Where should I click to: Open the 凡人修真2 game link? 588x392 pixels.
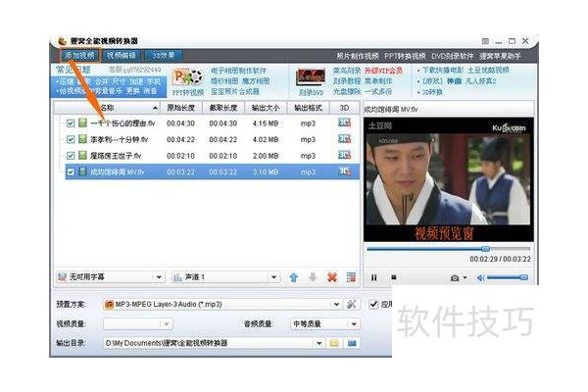click(481, 81)
